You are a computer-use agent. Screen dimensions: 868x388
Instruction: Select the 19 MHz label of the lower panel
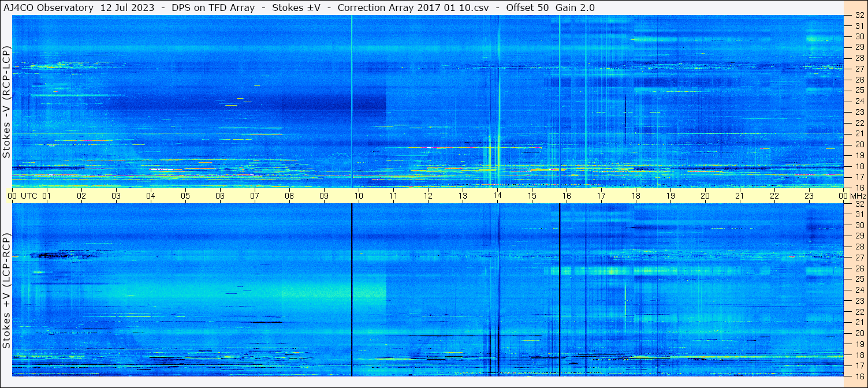pyautogui.click(x=859, y=344)
